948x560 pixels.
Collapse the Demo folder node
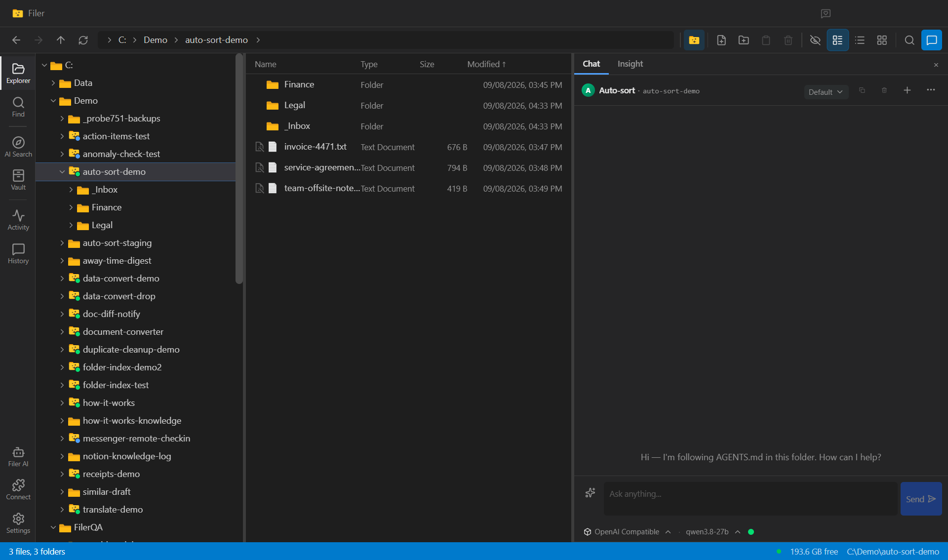pos(53,101)
